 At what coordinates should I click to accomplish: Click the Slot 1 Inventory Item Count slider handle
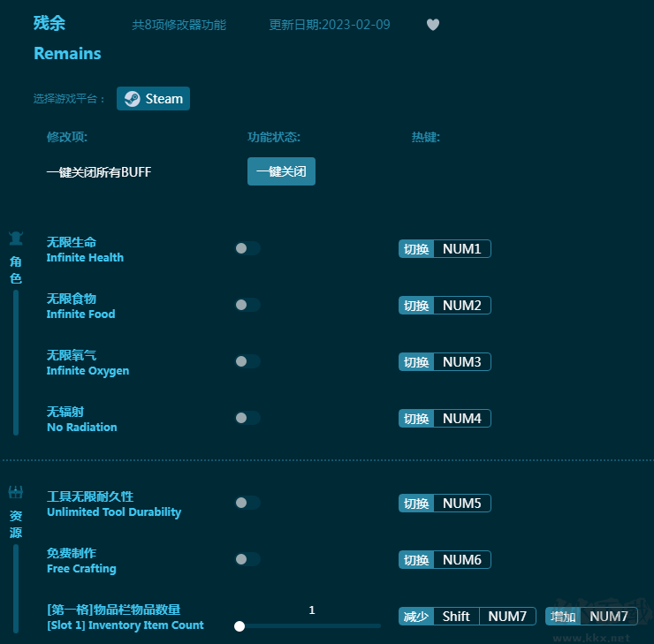(x=240, y=626)
